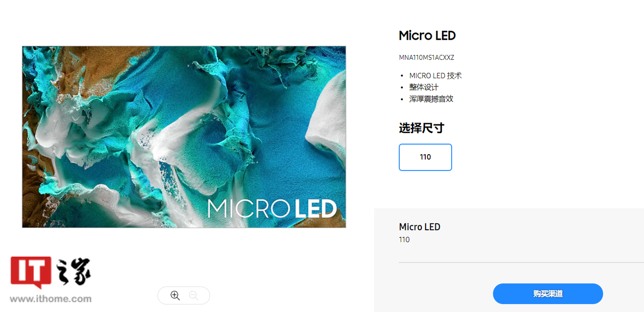Click the red IT square logo icon
This screenshot has width=644, height=312.
[x=31, y=272]
